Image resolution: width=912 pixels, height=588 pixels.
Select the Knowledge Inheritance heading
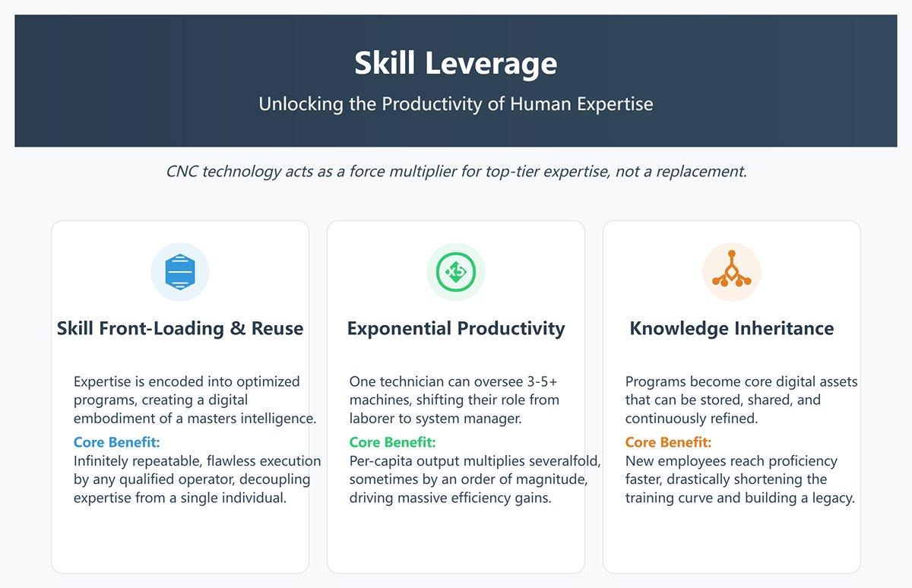[x=731, y=329]
